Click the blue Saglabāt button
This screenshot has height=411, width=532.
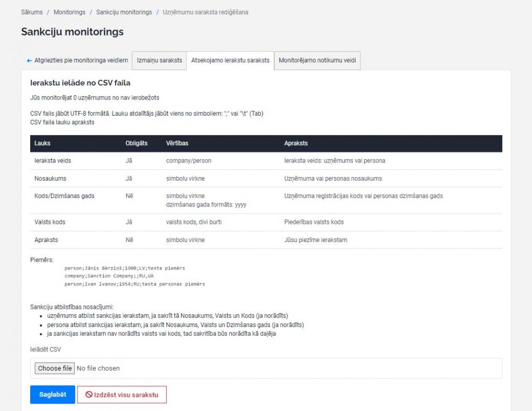click(x=52, y=394)
